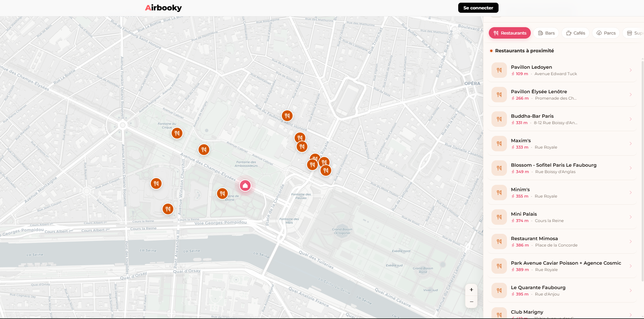The width and height of the screenshot is (644, 319).
Task: Click the Pavillon Élysée Lenôtre name
Action: click(x=539, y=92)
